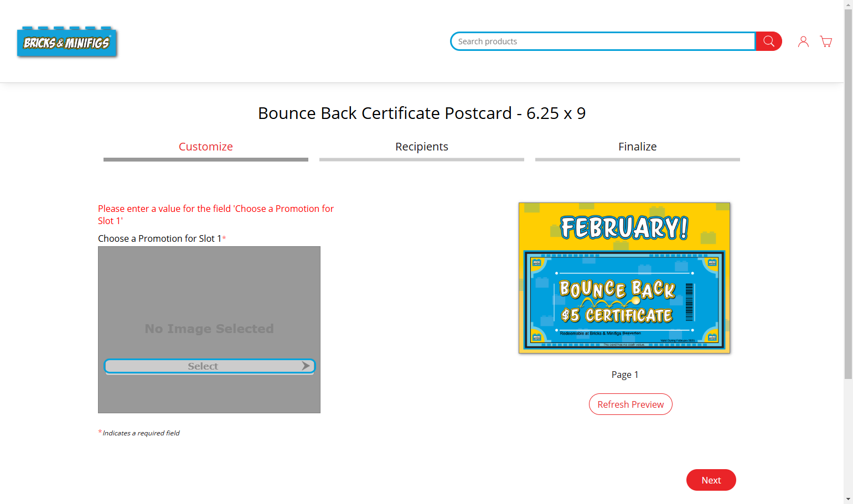853x504 pixels.
Task: Click the 'Page 1' label
Action: point(625,375)
